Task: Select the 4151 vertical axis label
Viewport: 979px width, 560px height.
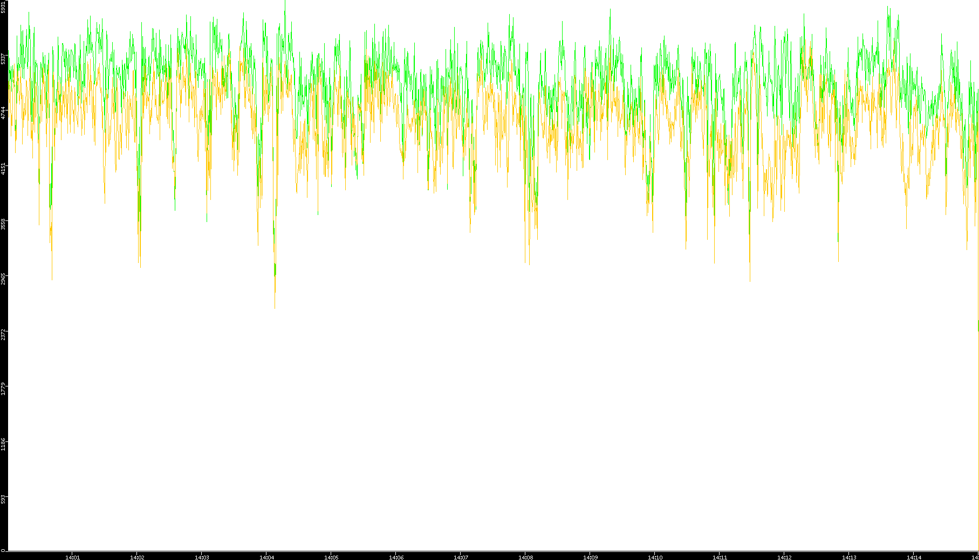Action: coord(3,168)
